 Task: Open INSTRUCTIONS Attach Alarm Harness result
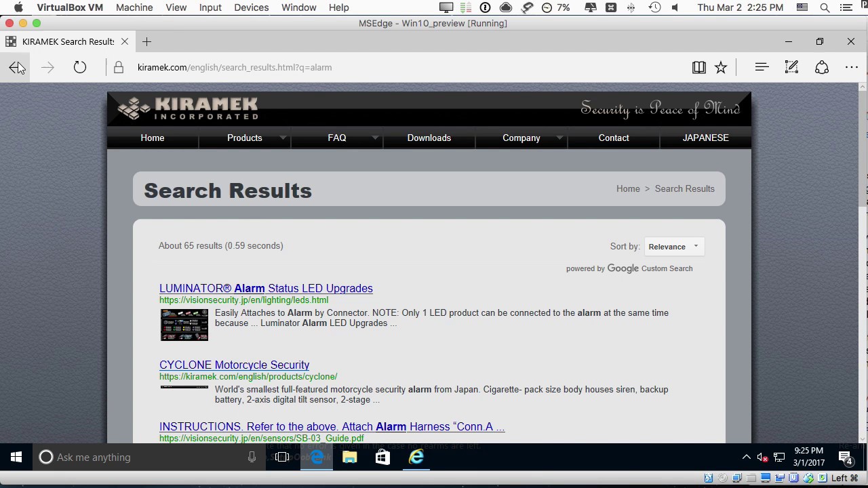pos(332,426)
